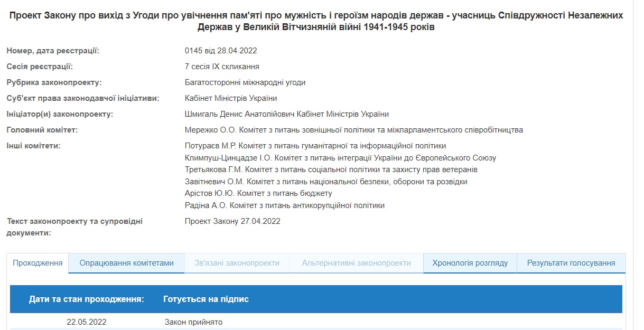
Task: Click the Завітневич О.М. national security committee entry
Action: [x=326, y=182]
